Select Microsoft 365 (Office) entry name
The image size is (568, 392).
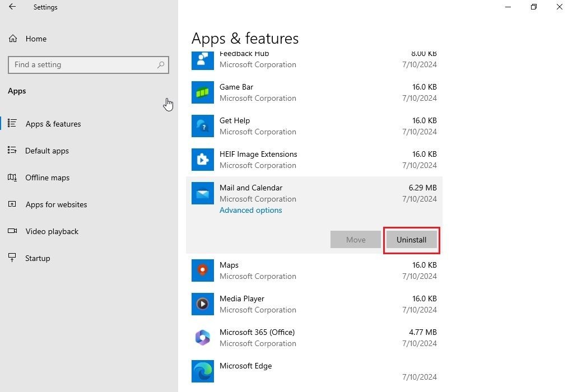coord(257,332)
